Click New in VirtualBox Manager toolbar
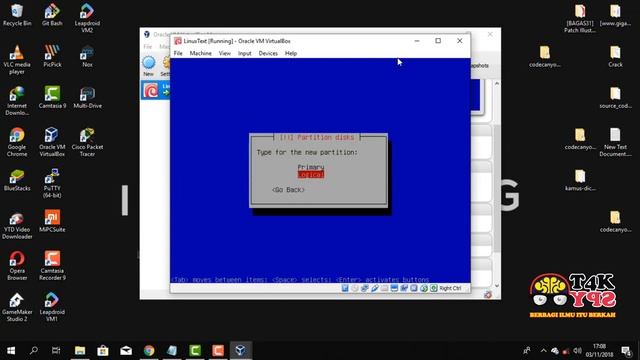Image resolution: width=640 pixels, height=360 pixels. click(149, 67)
